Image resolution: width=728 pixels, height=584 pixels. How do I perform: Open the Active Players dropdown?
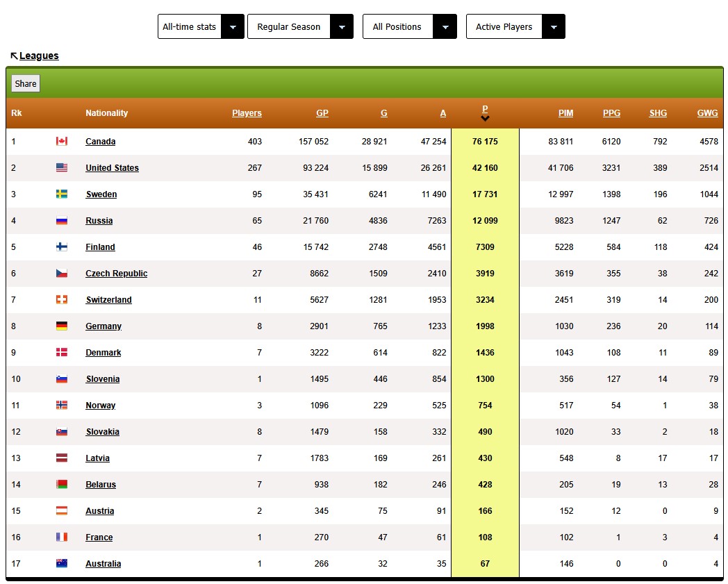coord(515,26)
